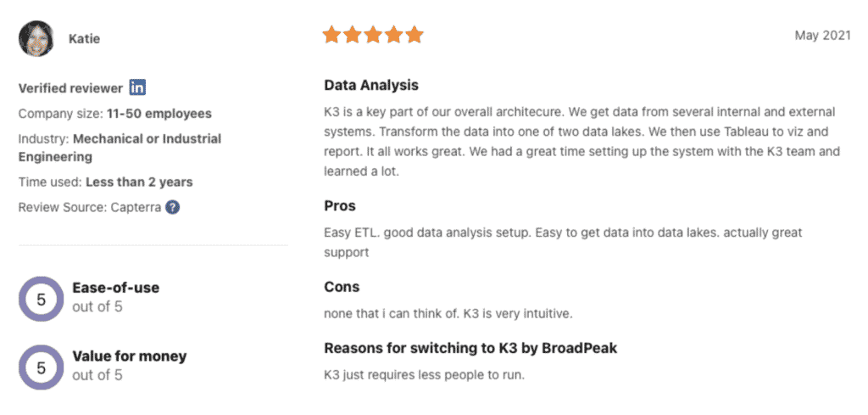
Task: Click the third orange rating star
Action: pyautogui.click(x=373, y=35)
